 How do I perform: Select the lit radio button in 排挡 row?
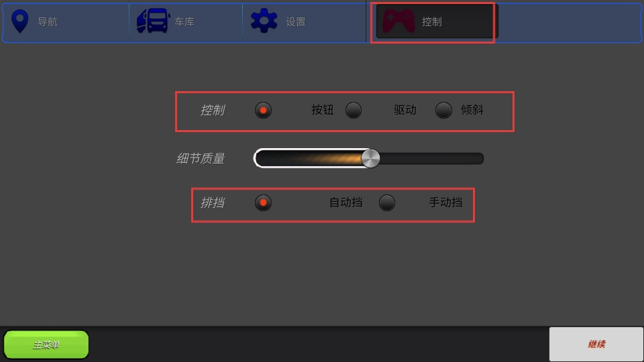263,202
